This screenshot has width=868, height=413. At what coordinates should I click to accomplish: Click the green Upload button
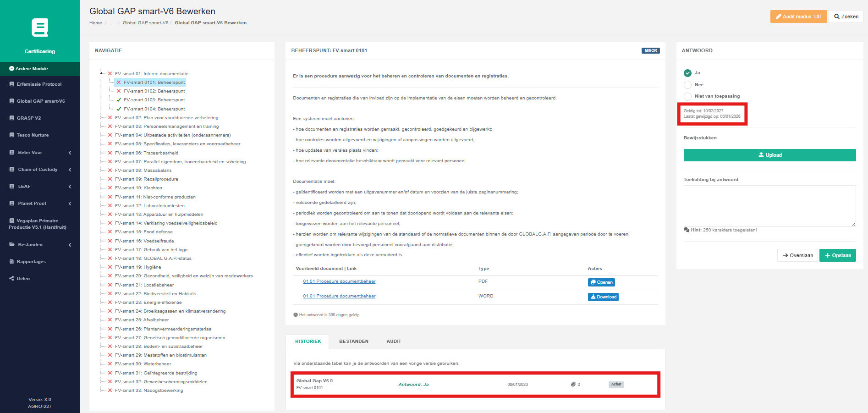point(770,155)
